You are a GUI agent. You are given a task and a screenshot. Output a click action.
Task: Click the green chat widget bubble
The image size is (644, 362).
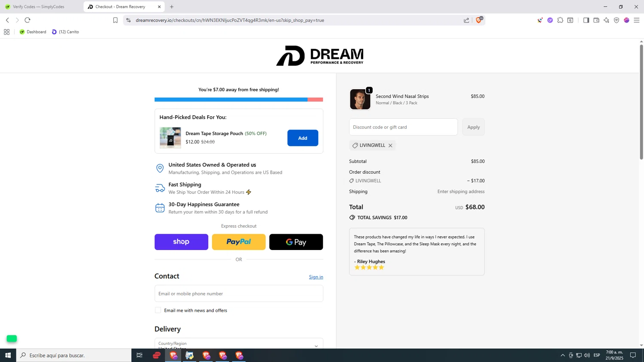12,338
